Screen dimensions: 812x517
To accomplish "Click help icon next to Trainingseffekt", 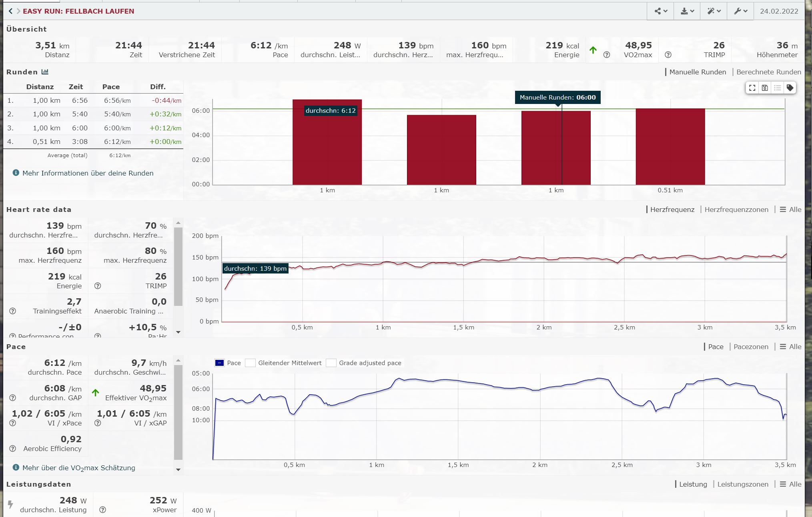I will [13, 311].
